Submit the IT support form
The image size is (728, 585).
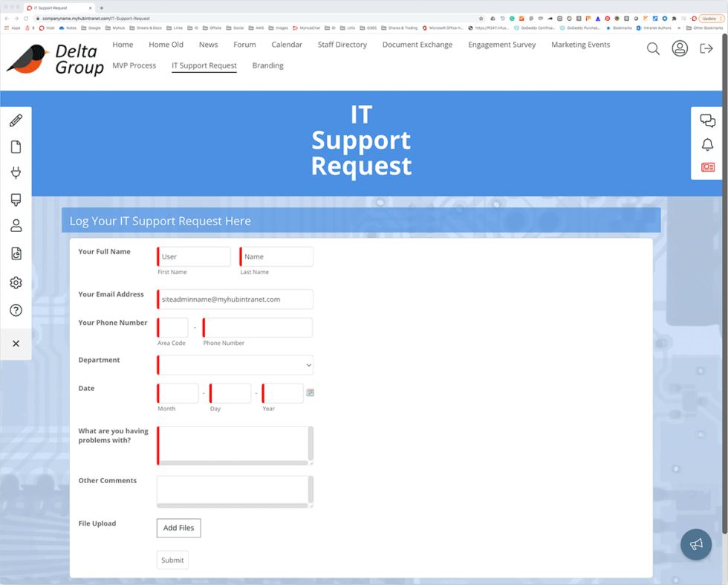(x=172, y=560)
